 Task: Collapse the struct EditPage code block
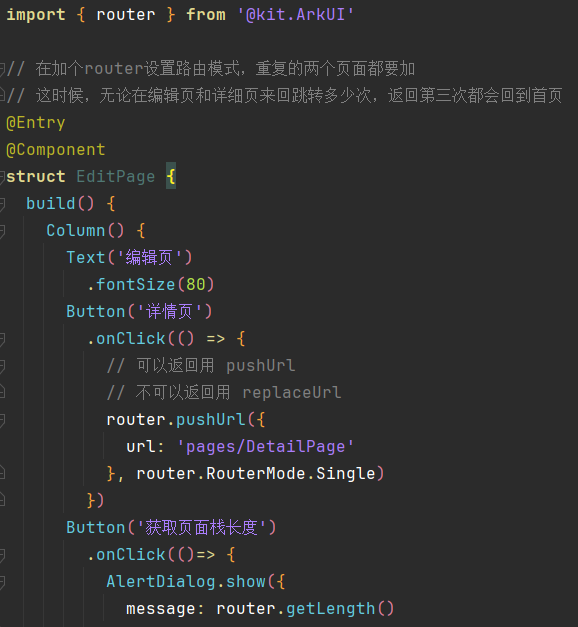pos(2,177)
